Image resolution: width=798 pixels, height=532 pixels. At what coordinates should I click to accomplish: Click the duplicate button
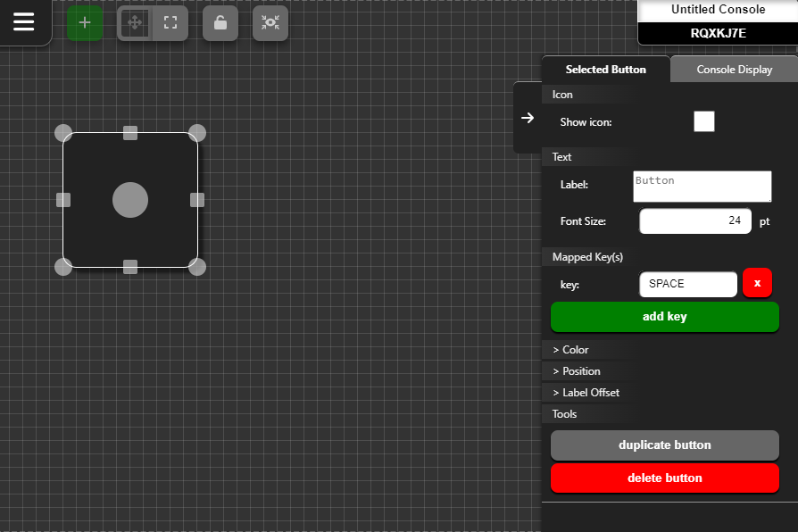[x=665, y=445]
